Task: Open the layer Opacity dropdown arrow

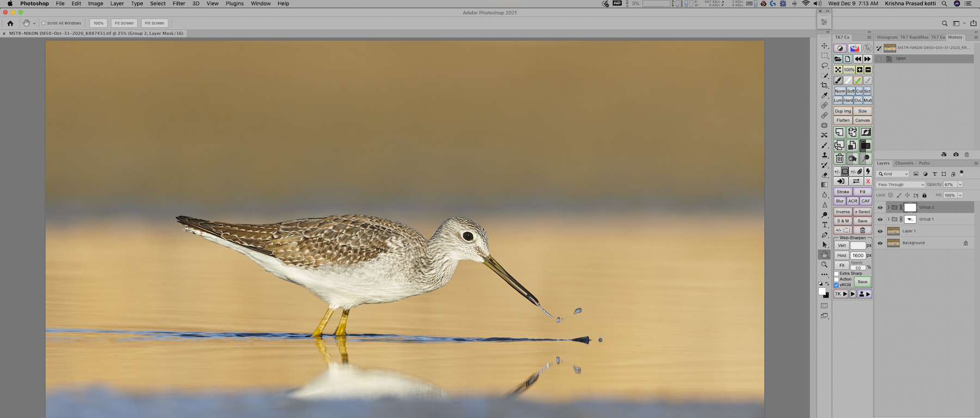Action: pos(960,185)
